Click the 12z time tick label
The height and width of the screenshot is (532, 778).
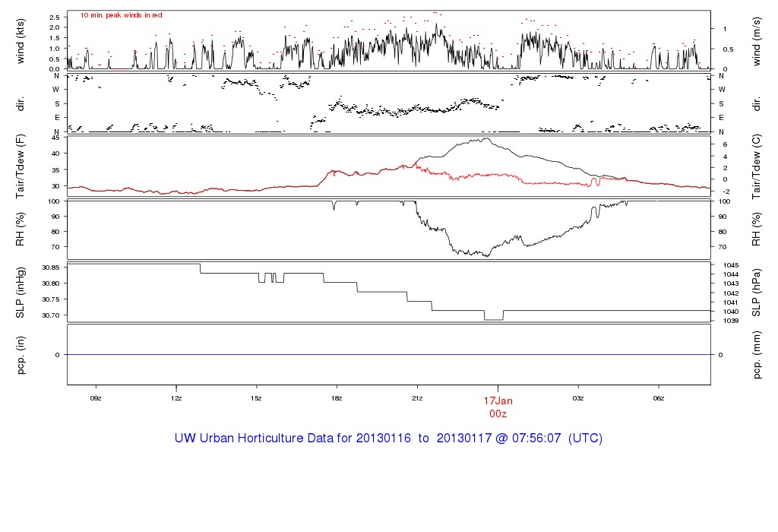tap(176, 398)
